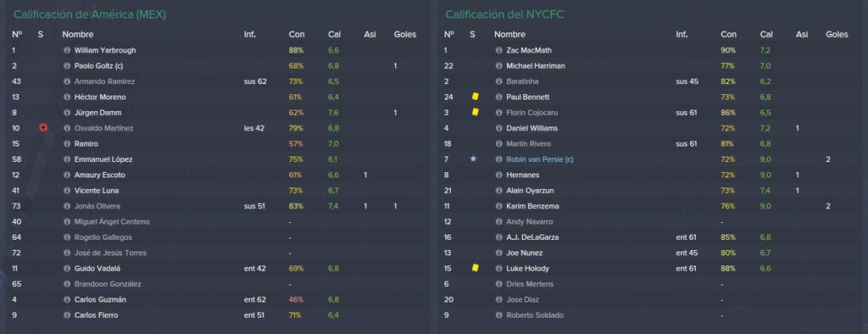Click the blue star icon for Robin van Persie
The image size is (868, 334).
(473, 159)
